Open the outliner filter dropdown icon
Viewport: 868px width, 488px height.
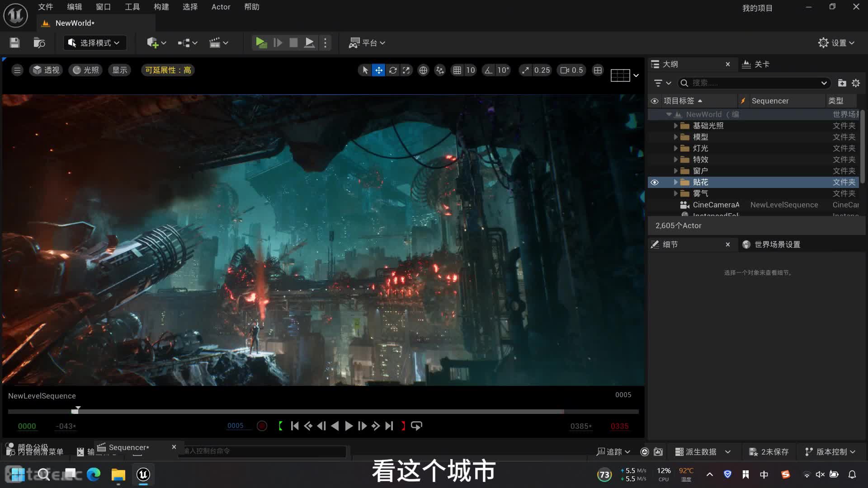[x=662, y=83]
